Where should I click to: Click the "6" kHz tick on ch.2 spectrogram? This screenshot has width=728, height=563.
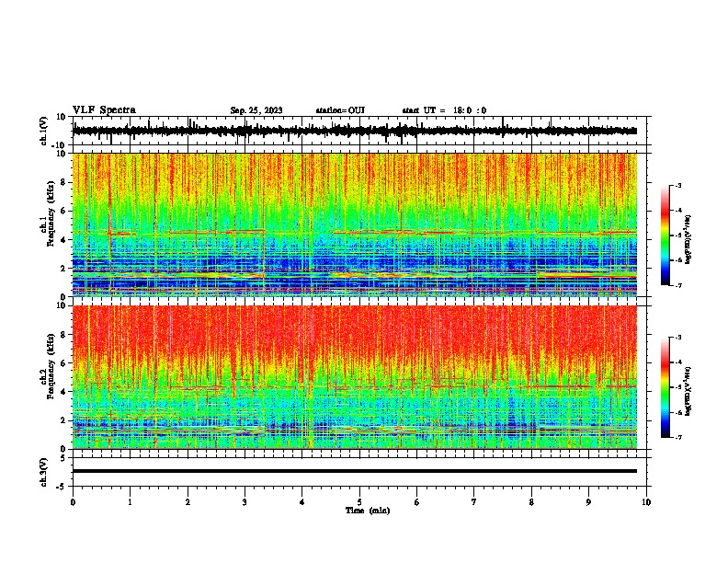(63, 362)
